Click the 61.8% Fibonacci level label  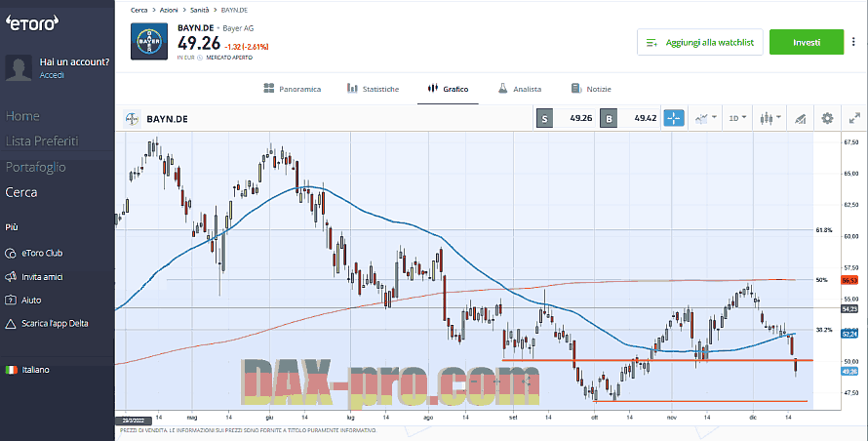824,230
